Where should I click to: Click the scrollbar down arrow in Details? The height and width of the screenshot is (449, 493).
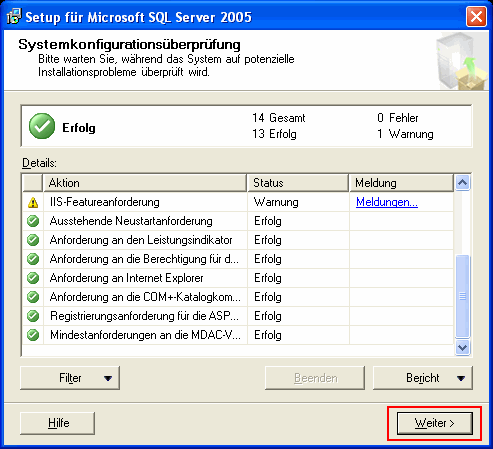pyautogui.click(x=463, y=348)
